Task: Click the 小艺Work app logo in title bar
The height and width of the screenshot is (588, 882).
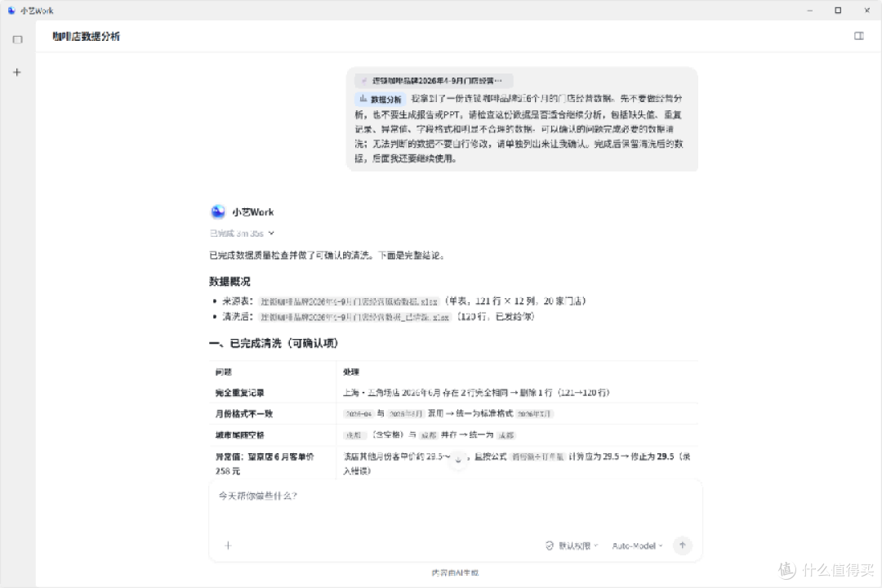Action: (x=11, y=10)
